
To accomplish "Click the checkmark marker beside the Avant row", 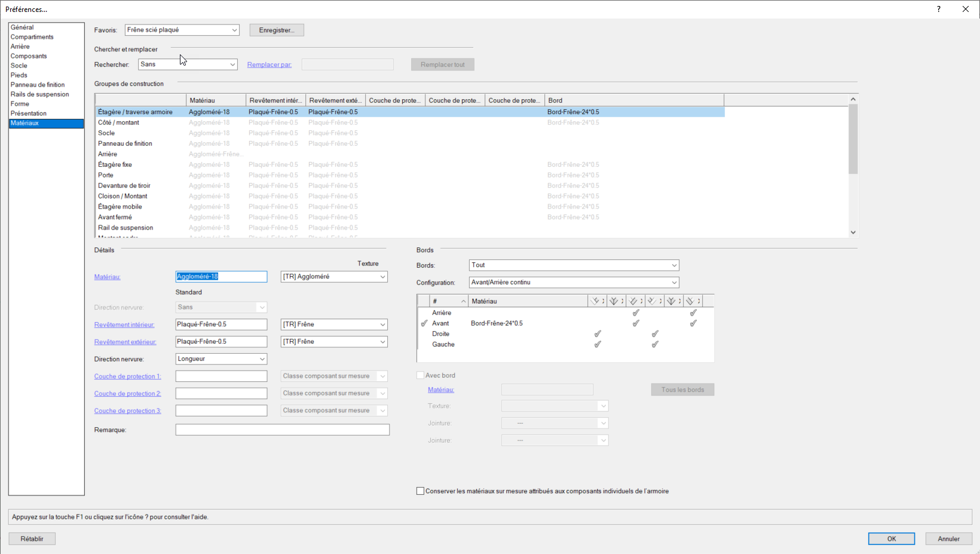I will [424, 323].
